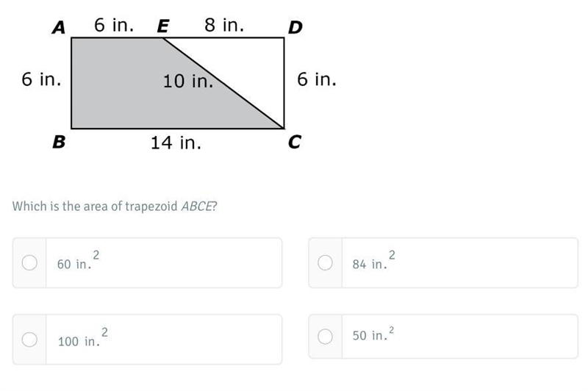Click vertex label A

point(59,27)
